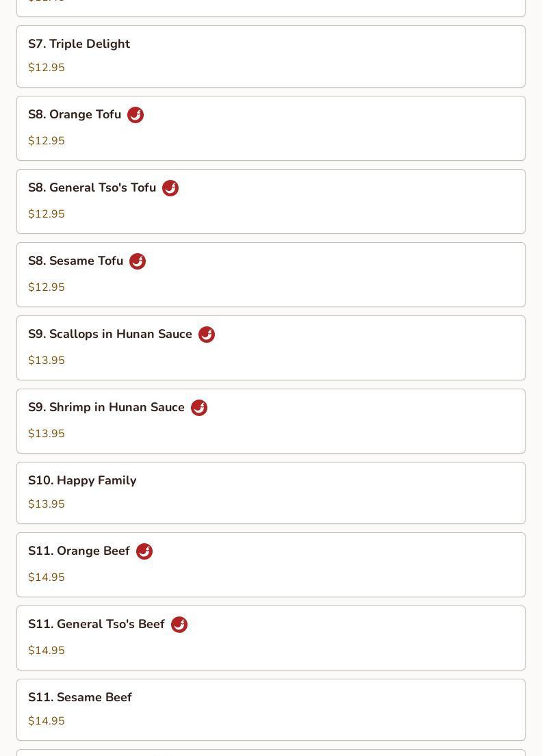Image resolution: width=542 pixels, height=756 pixels.
Task: Open the S7. Triple Delight menu item
Action: [x=271, y=56]
